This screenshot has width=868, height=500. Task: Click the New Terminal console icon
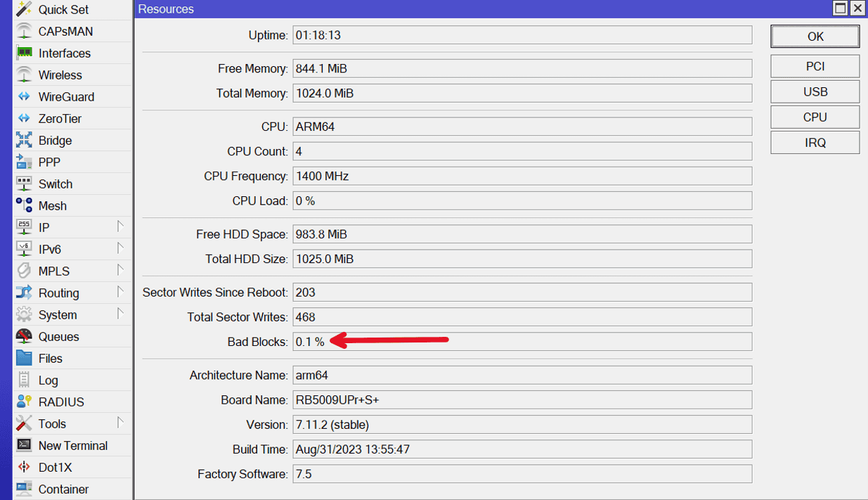coord(24,446)
